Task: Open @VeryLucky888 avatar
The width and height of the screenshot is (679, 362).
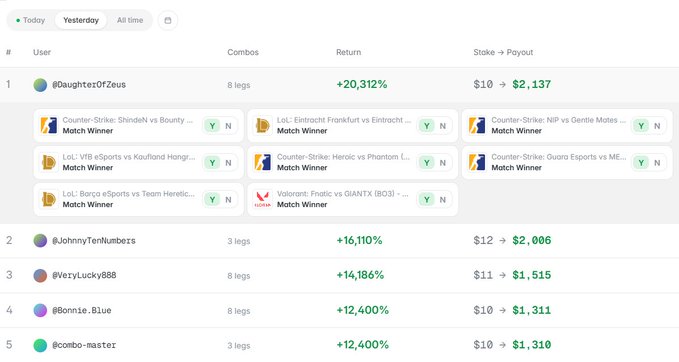Action: coord(40,275)
